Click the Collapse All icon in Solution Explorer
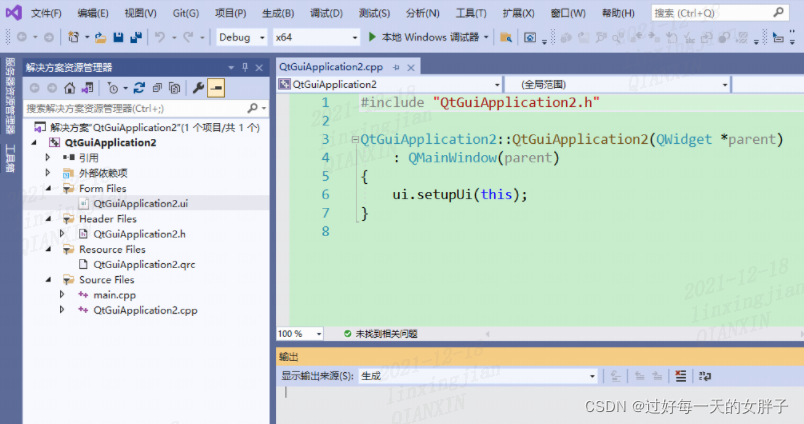Viewport: 804px width, 424px height. click(157, 88)
